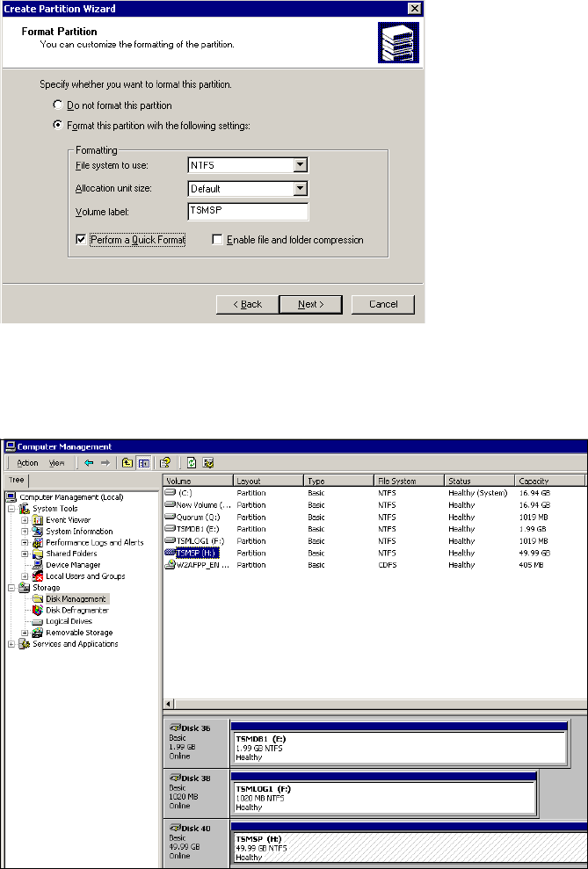Open the File system to use dropdown

(300, 164)
